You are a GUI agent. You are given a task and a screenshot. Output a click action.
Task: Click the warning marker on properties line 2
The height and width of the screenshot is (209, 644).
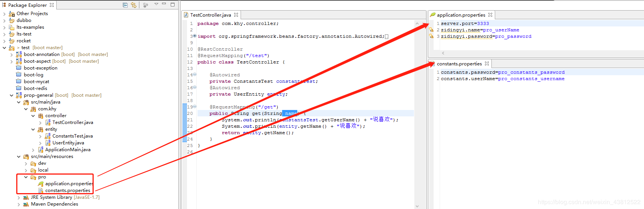pos(431,30)
